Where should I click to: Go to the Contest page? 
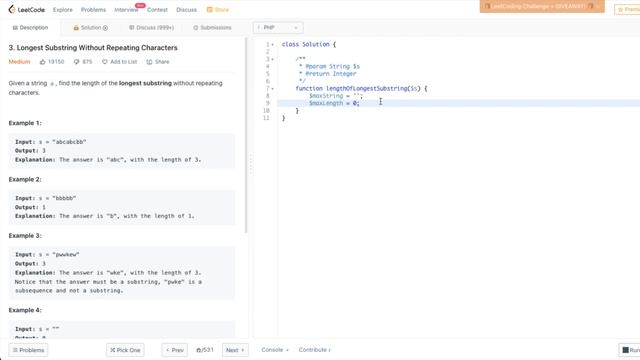(x=157, y=10)
